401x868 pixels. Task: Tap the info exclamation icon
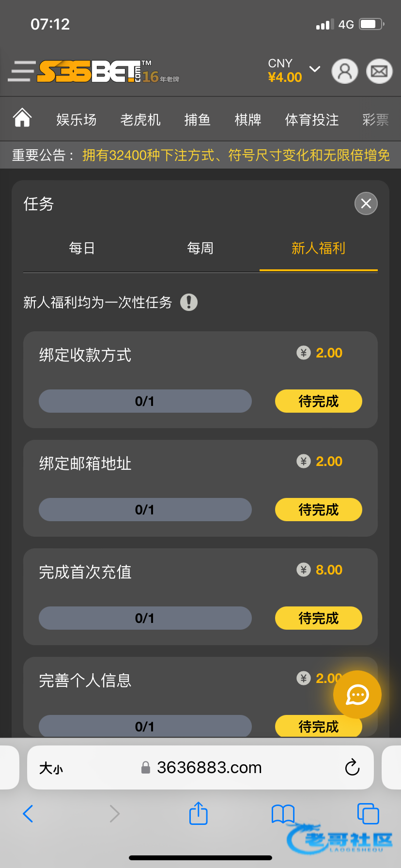pyautogui.click(x=189, y=302)
